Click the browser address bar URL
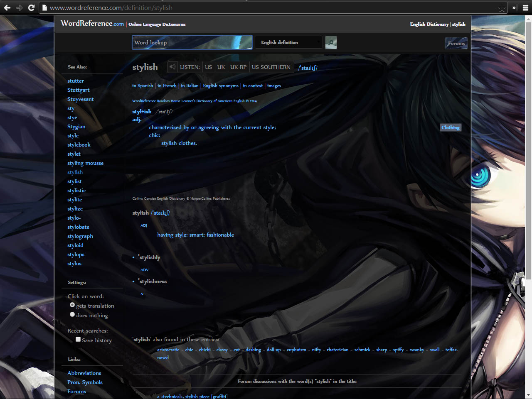The image size is (532, 399). click(111, 7)
